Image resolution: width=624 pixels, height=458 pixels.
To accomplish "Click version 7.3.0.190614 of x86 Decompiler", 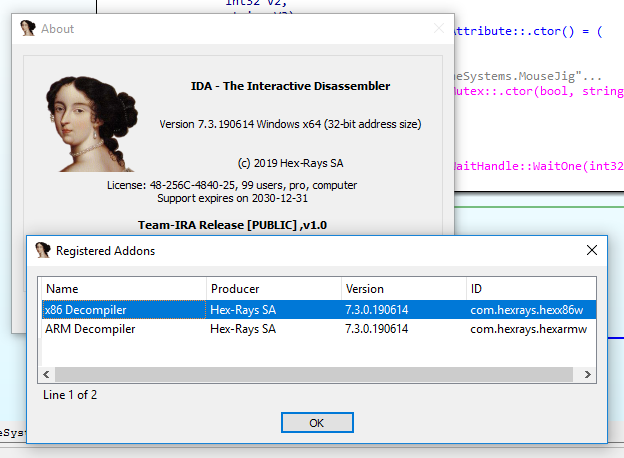I will (x=376, y=310).
